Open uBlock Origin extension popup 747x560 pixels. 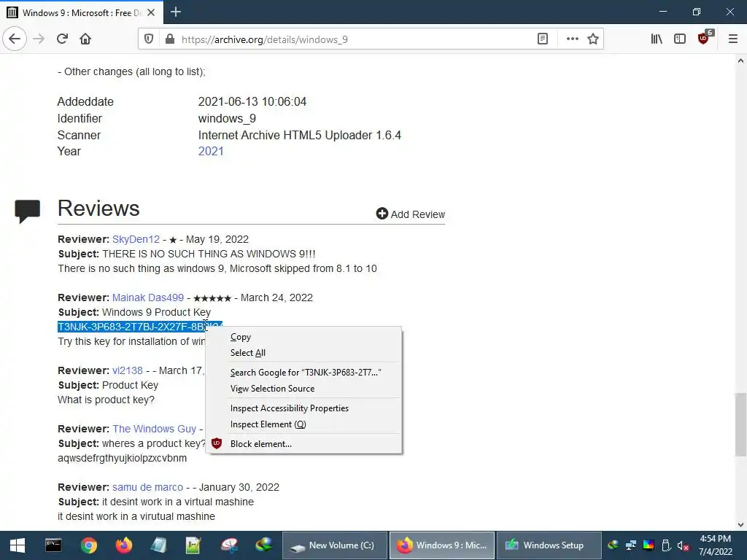704,39
